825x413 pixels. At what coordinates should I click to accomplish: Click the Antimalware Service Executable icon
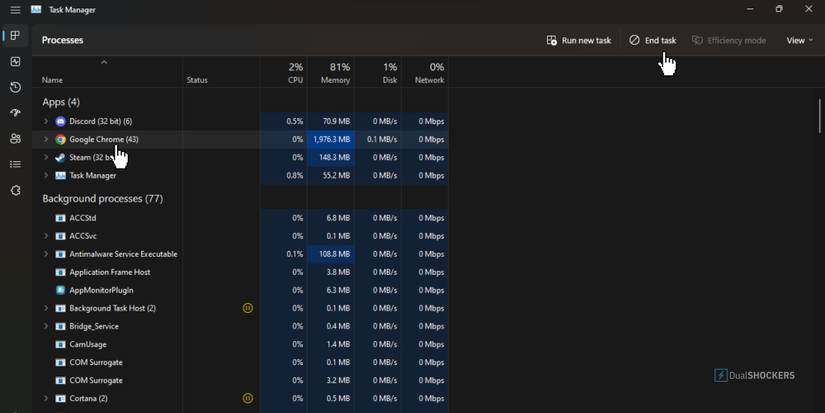[x=61, y=254]
